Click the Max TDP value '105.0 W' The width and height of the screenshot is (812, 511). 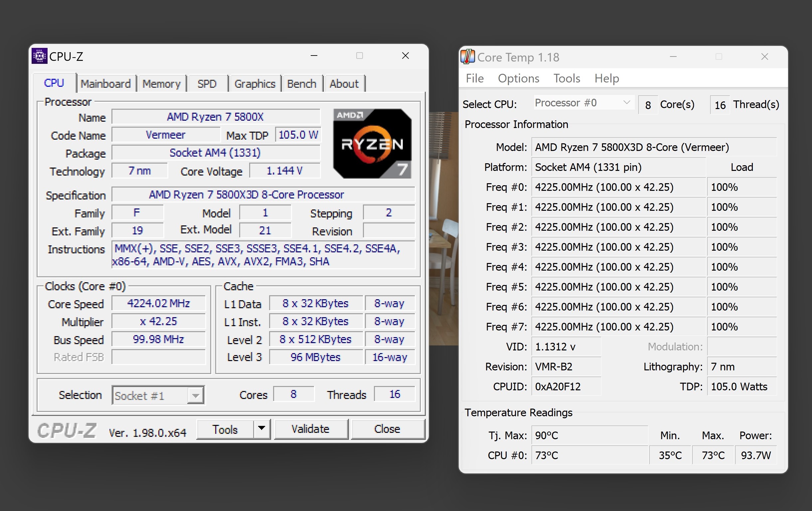click(x=298, y=135)
